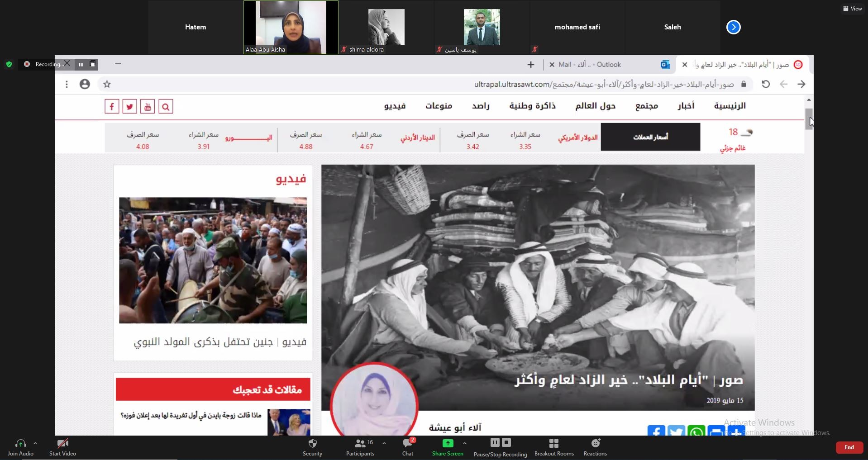Pause or stop the recording
The image size is (868, 460).
tap(500, 447)
